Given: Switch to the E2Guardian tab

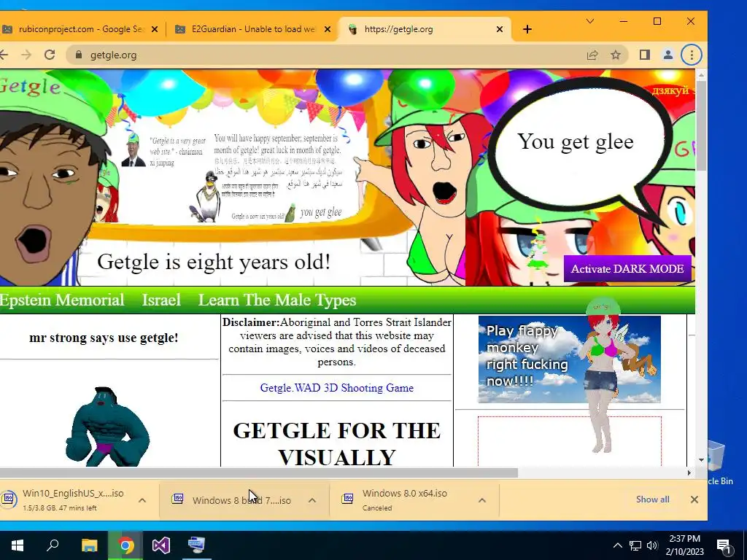Looking at the screenshot, I should 252,29.
